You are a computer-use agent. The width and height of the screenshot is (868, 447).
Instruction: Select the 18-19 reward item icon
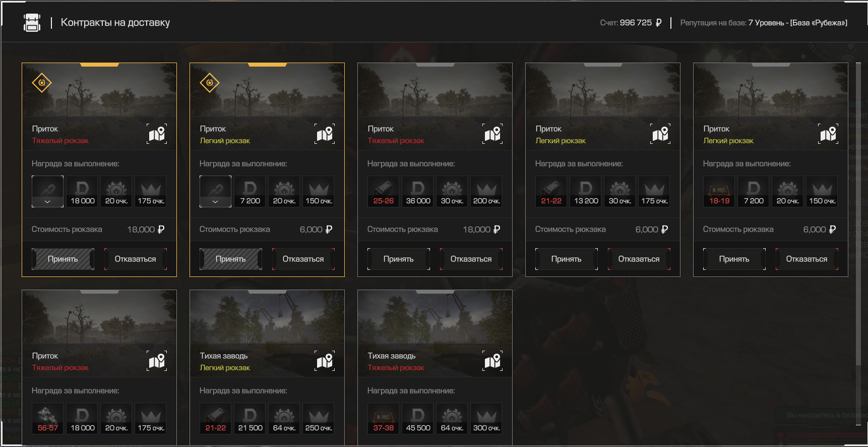719,191
